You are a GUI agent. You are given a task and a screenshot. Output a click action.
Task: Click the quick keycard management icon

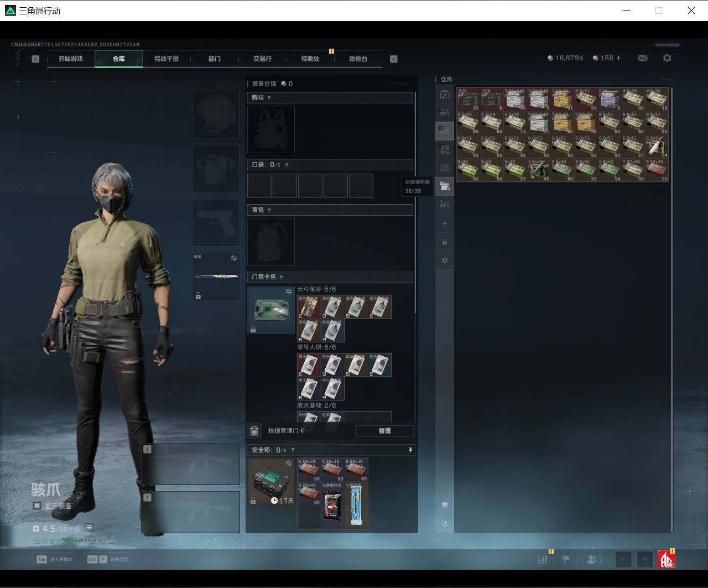click(x=254, y=431)
